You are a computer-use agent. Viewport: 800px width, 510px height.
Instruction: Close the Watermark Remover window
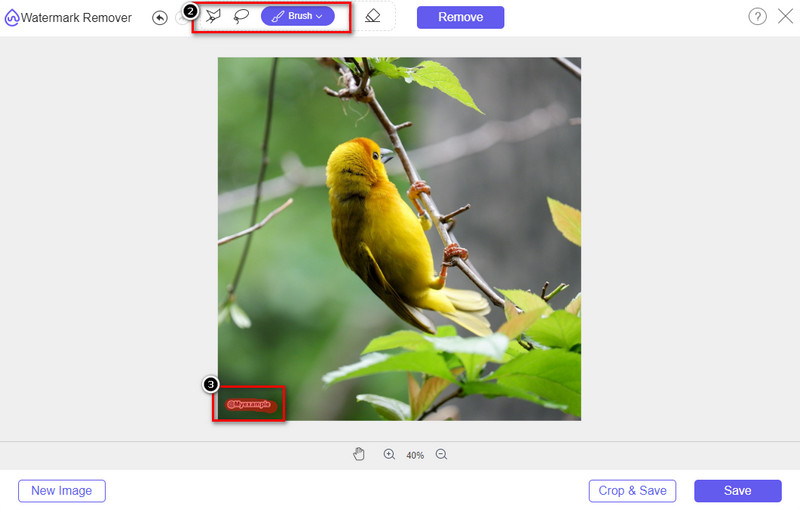point(783,17)
